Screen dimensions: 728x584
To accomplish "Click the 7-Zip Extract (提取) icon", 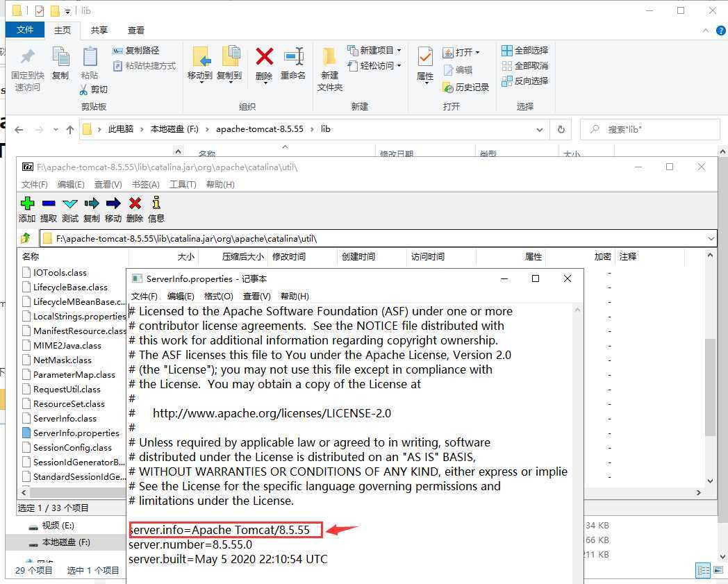I will [x=49, y=203].
